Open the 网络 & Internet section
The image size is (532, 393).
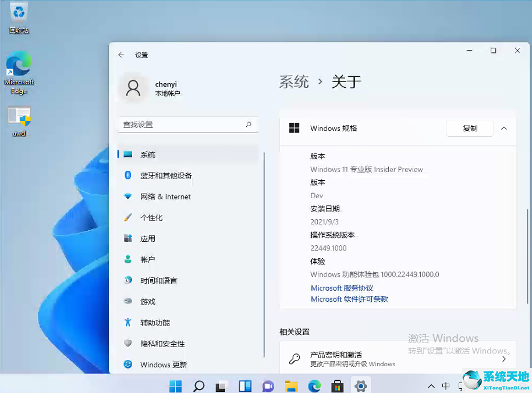[164, 196]
